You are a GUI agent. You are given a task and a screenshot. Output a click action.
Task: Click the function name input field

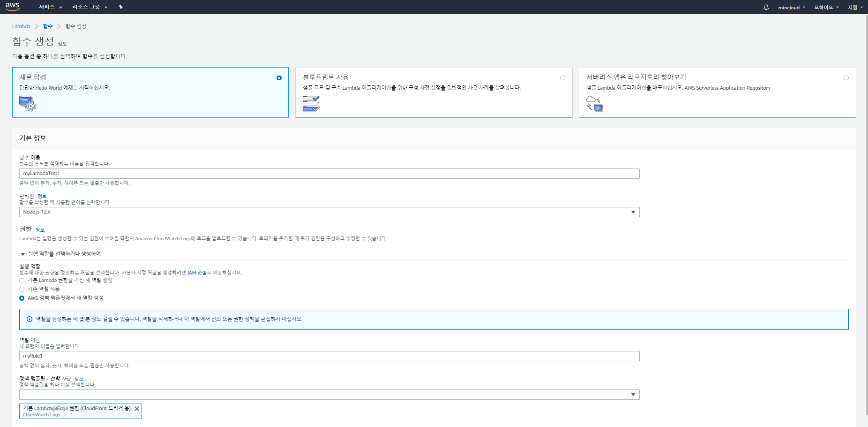click(329, 174)
